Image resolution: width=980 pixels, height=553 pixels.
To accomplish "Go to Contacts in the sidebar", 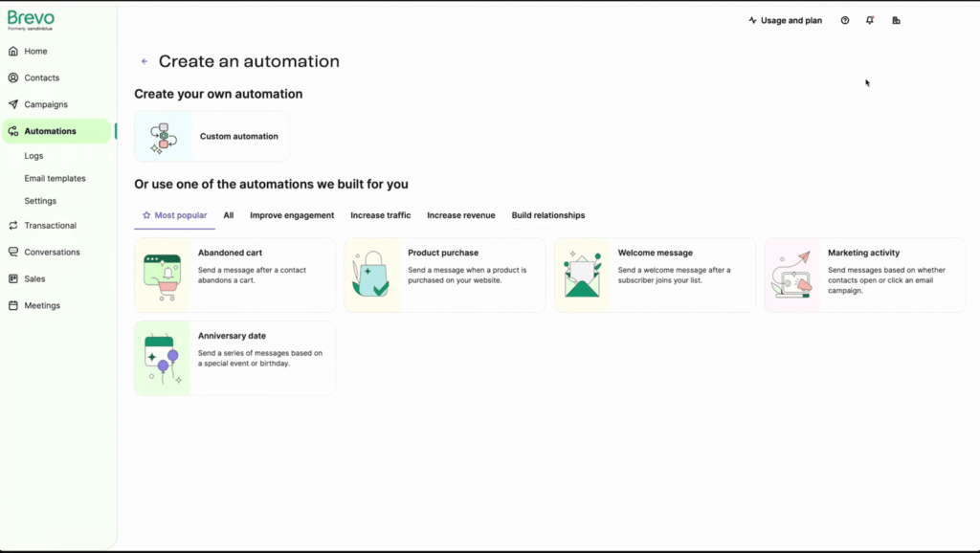I will click(41, 77).
